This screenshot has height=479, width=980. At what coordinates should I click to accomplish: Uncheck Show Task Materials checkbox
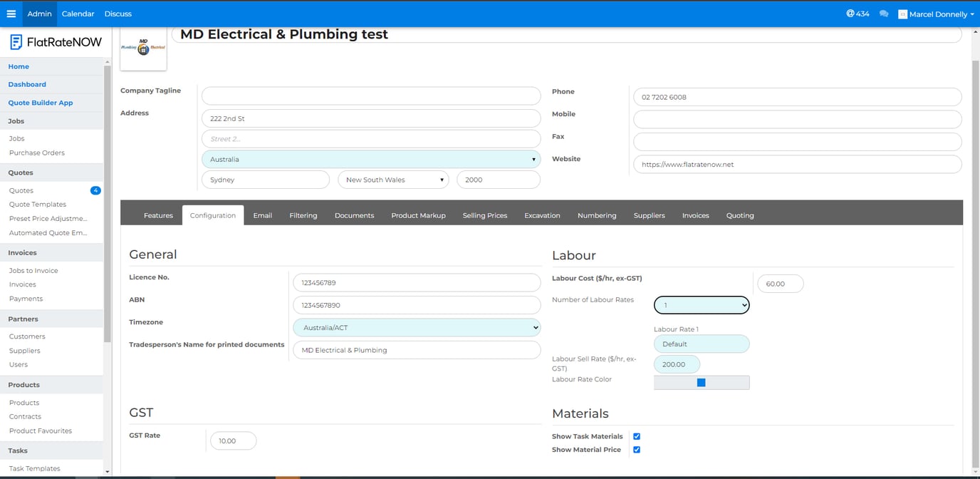(637, 436)
